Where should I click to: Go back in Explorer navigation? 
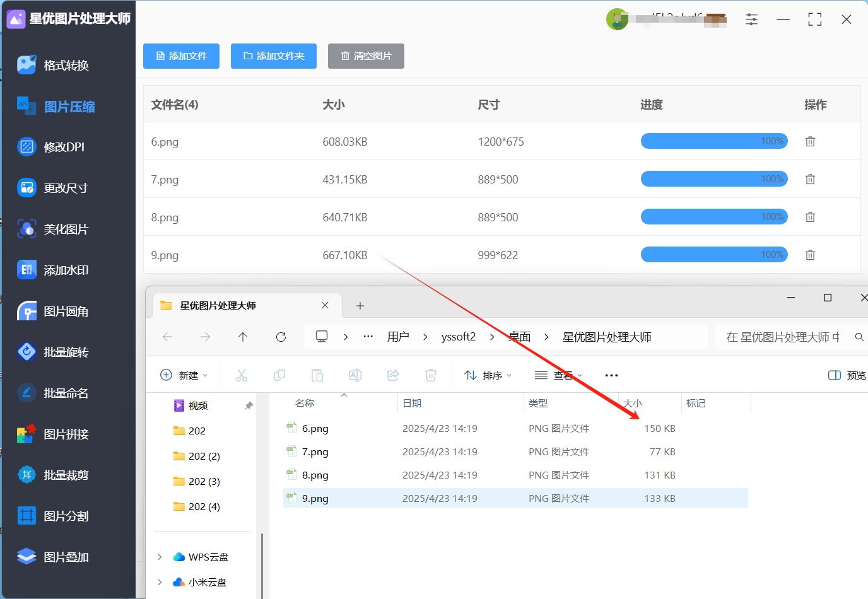167,337
